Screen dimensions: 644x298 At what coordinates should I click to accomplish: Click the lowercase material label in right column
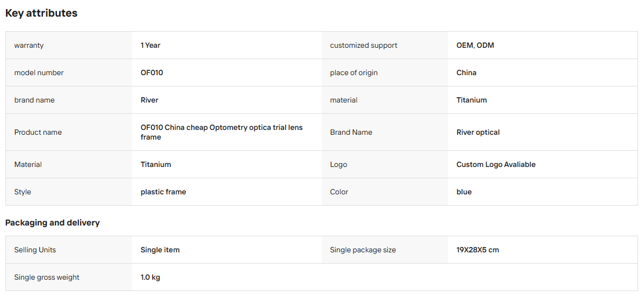(343, 100)
